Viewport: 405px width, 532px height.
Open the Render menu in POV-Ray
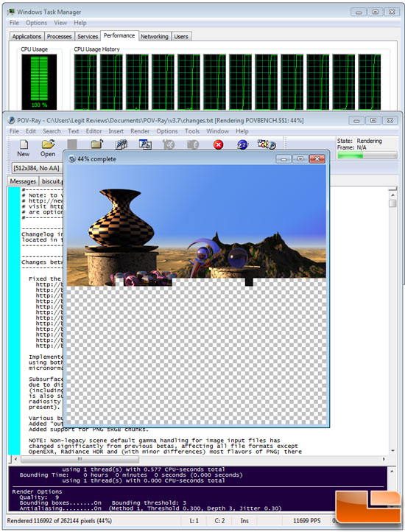(x=140, y=131)
